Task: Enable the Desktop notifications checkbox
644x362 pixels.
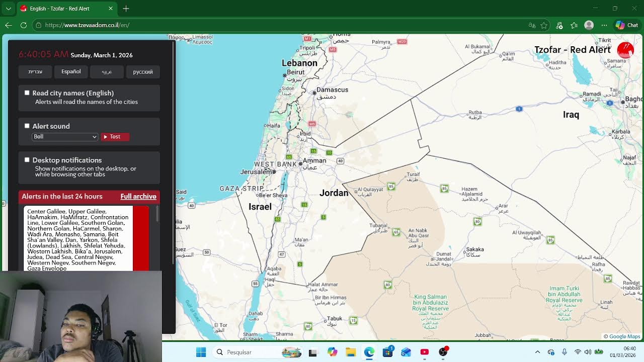Action: 27,160
